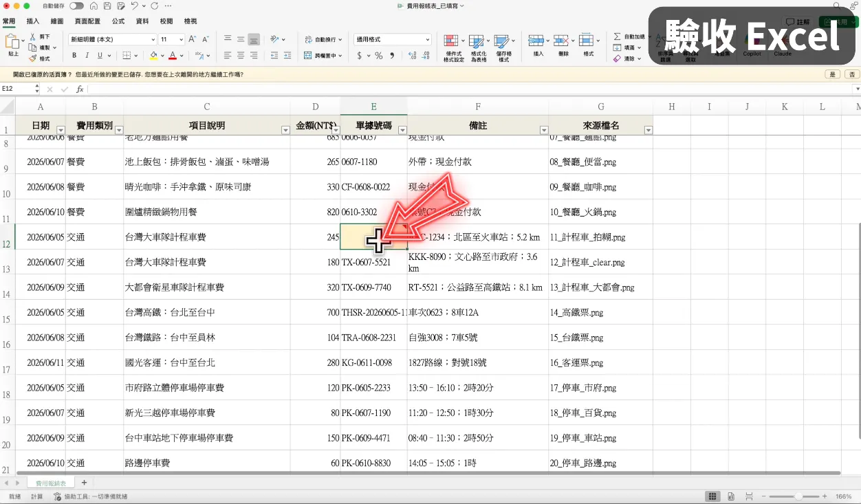861x504 pixels.
Task: Open 格式化為表格 format as table
Action: [x=479, y=47]
